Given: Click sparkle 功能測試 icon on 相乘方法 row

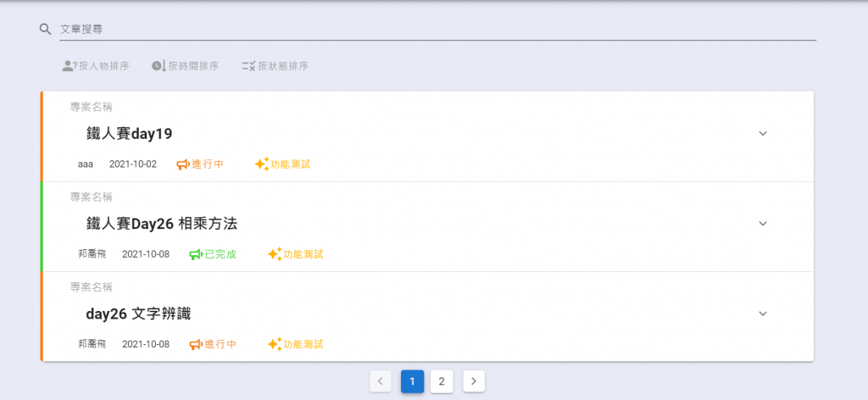Looking at the screenshot, I should (x=275, y=254).
